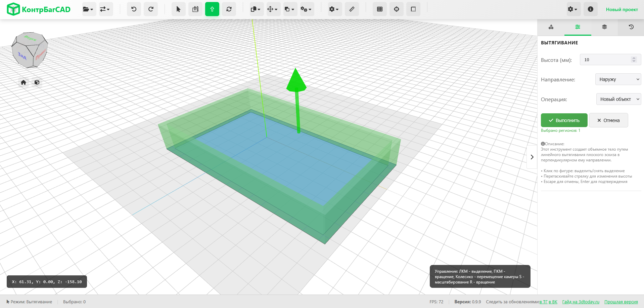Click the revolve rotation tool icon
Viewport: 644px width, 308px height.
click(229, 9)
